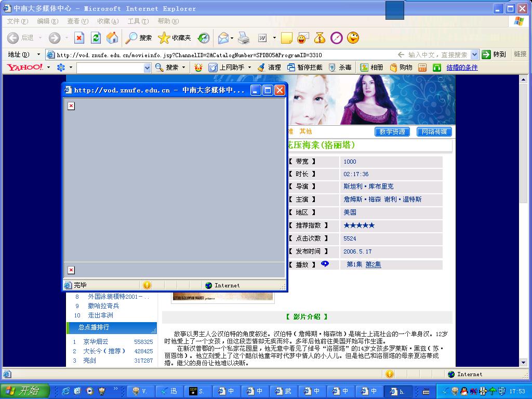Click the jester face icon in Yahoo toolbar
The image size is (532, 399).
coord(198,68)
